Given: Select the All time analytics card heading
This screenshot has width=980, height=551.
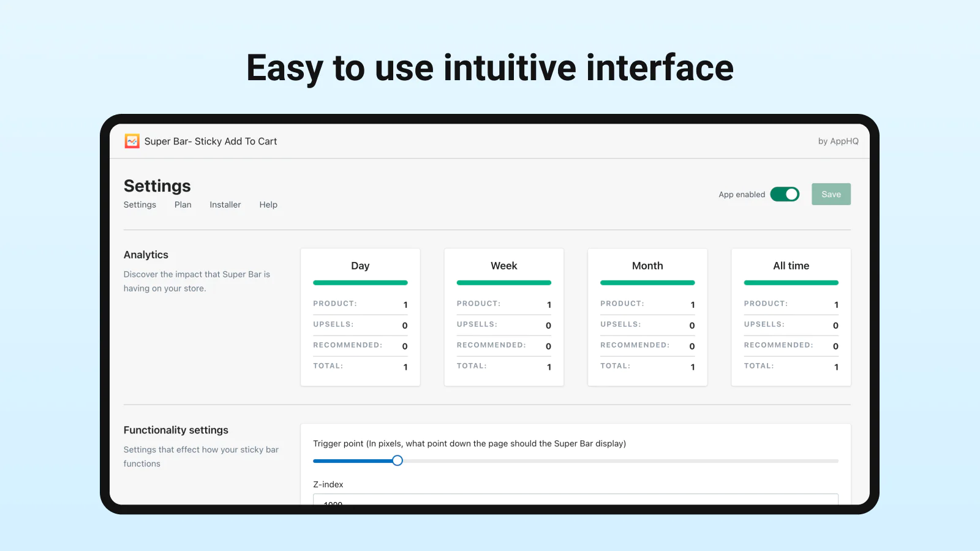Looking at the screenshot, I should click(791, 266).
